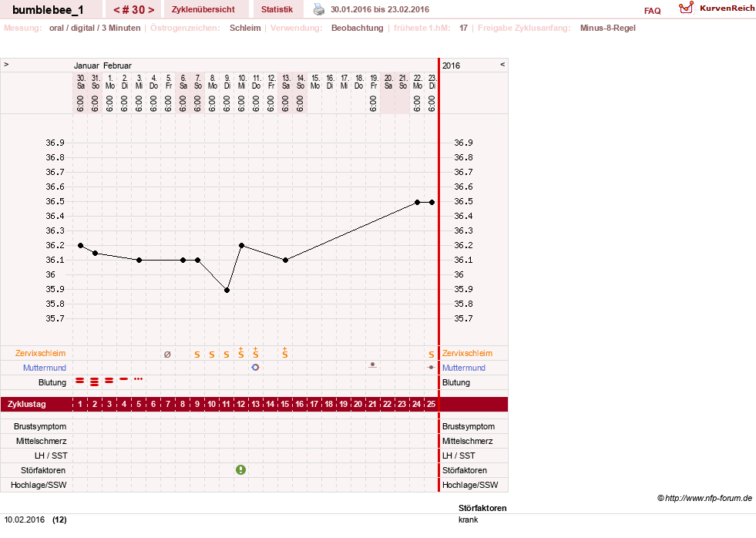Click the S+ mucus symbol on day 12
Image resolution: width=756 pixels, height=538 pixels.
(x=241, y=352)
